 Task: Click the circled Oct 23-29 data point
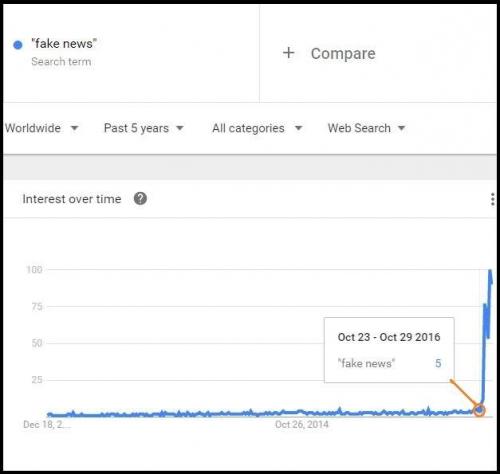[x=479, y=410]
